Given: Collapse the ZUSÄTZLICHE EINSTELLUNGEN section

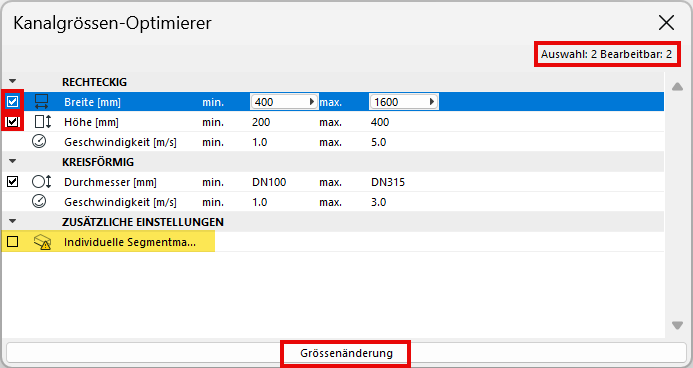Looking at the screenshot, I should coord(12,221).
